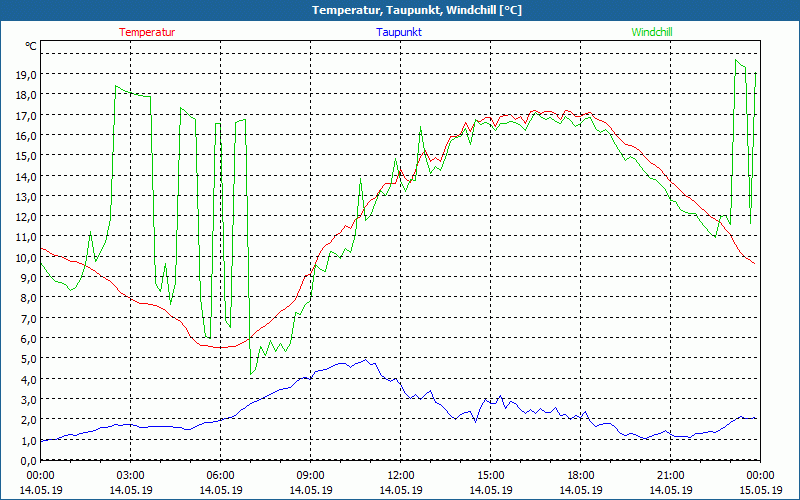Select the 03:00 time axis label
The width and height of the screenshot is (800, 500).
click(x=130, y=475)
